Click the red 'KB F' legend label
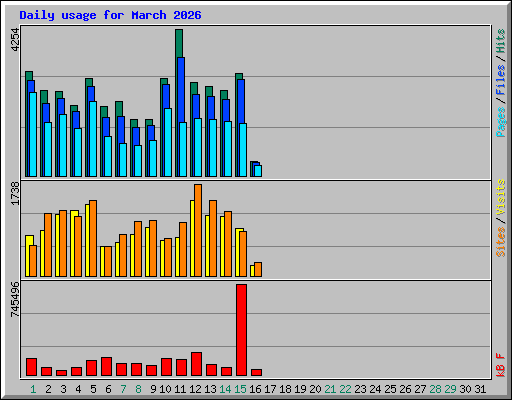The height and width of the screenshot is (400, 512). point(501,365)
